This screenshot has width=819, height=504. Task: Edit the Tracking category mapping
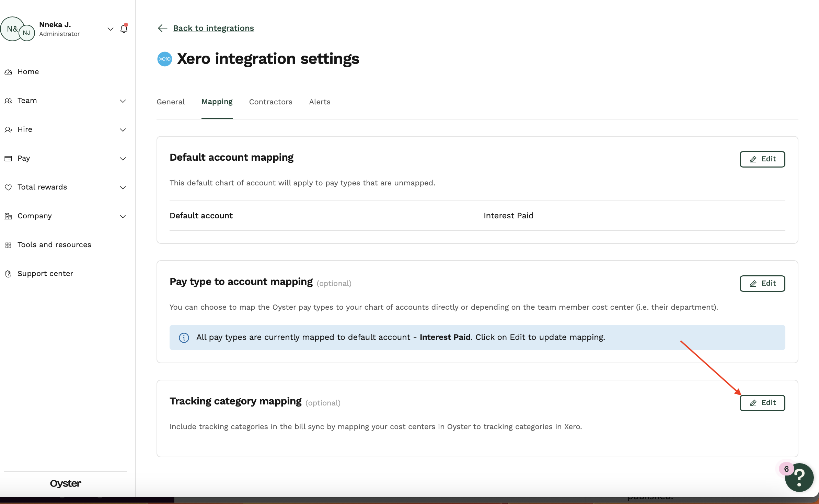pos(762,403)
